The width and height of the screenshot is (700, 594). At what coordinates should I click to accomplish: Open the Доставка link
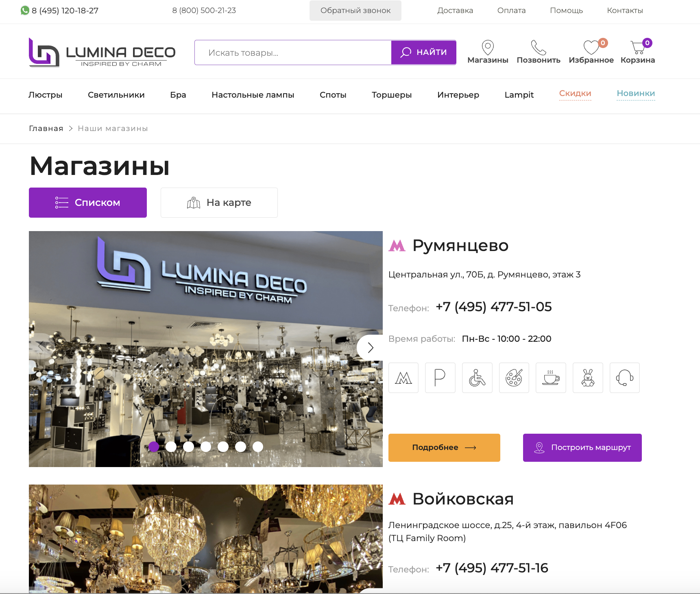[455, 11]
